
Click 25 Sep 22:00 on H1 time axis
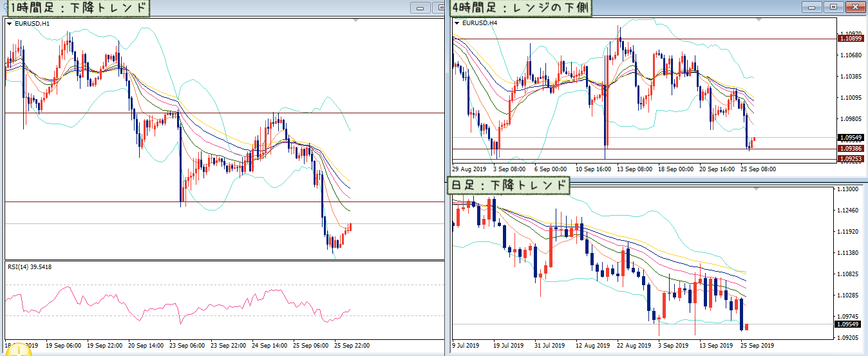coord(352,346)
